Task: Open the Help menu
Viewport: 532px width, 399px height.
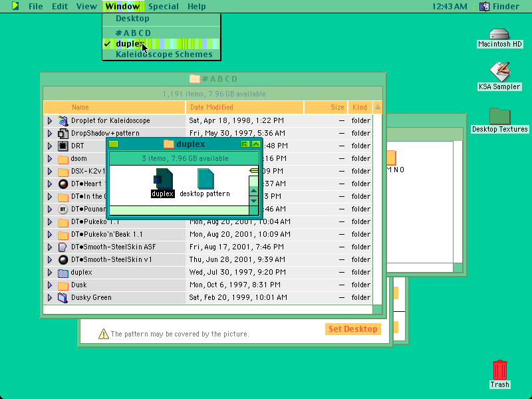Action: tap(196, 7)
